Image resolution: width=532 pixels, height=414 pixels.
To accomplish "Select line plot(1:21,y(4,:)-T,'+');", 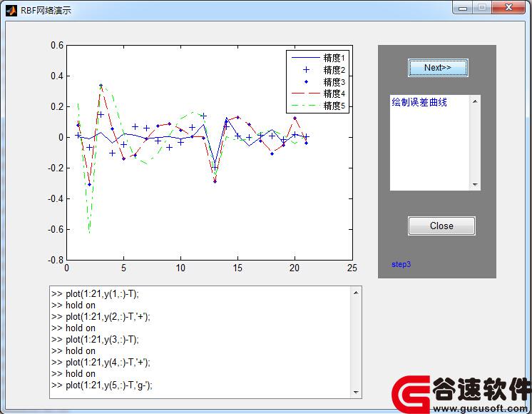I will (101, 363).
